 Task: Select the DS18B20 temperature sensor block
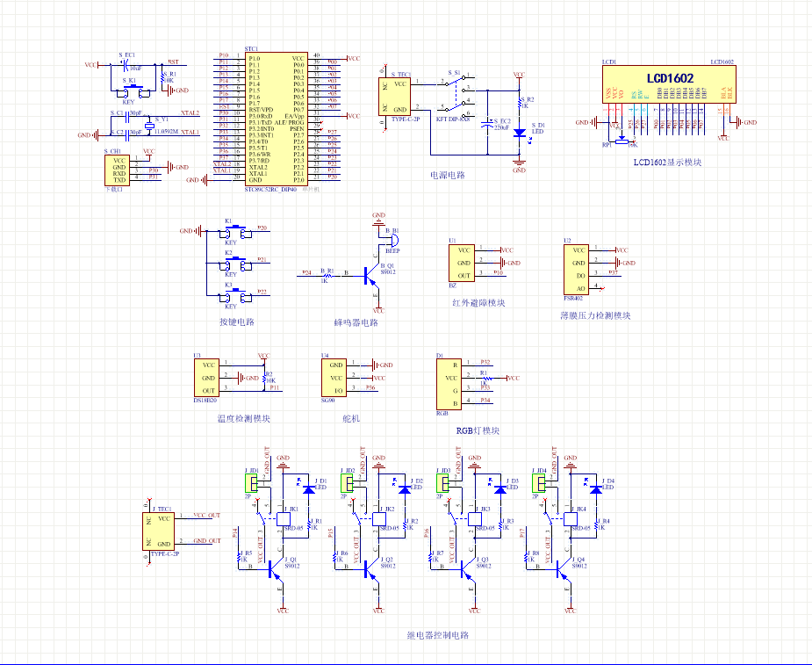(x=208, y=378)
